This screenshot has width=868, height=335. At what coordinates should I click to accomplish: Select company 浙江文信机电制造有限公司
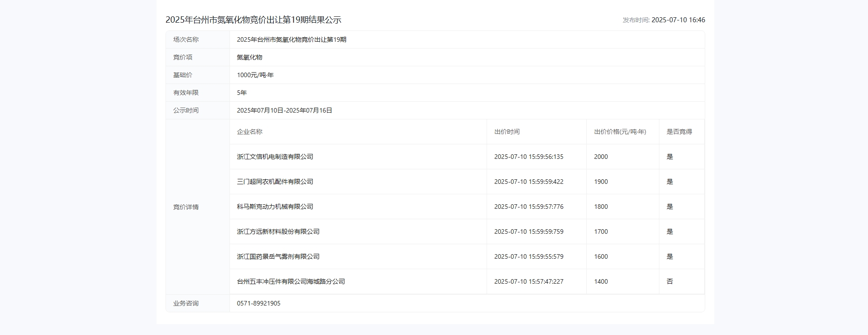(x=275, y=157)
